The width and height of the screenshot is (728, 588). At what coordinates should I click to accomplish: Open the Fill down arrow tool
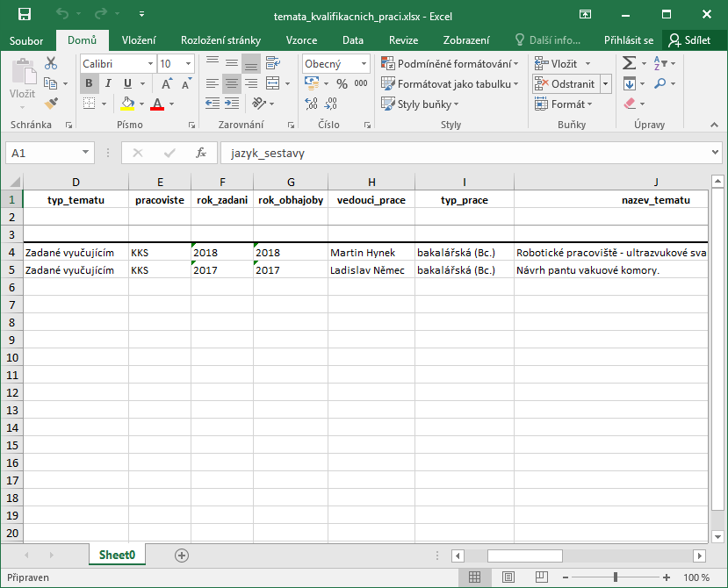[630, 83]
